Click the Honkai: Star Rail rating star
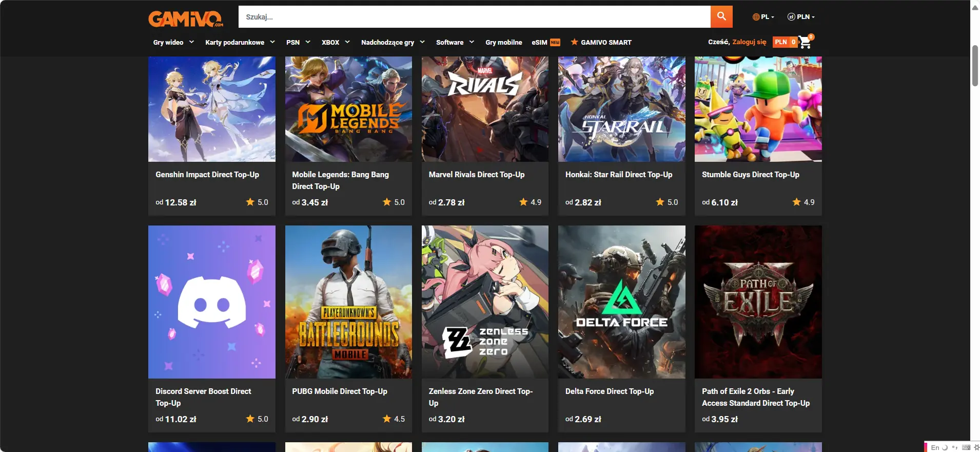Image resolution: width=980 pixels, height=452 pixels. coord(660,202)
